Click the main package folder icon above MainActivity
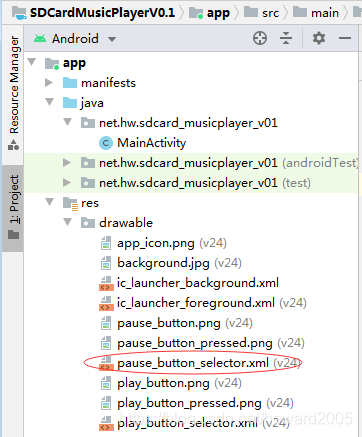The height and width of the screenshot is (437, 362). [88, 123]
